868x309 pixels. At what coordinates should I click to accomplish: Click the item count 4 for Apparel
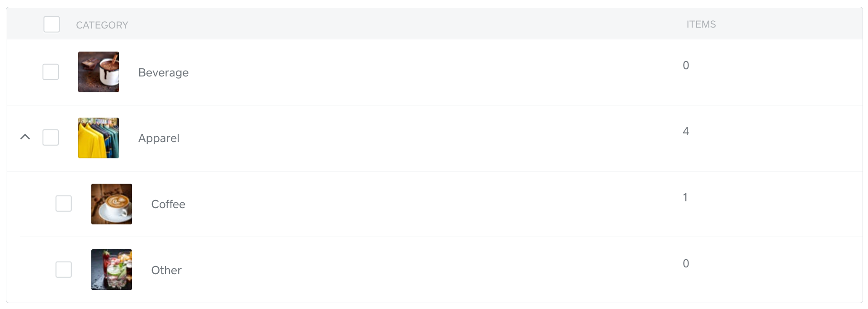point(686,132)
